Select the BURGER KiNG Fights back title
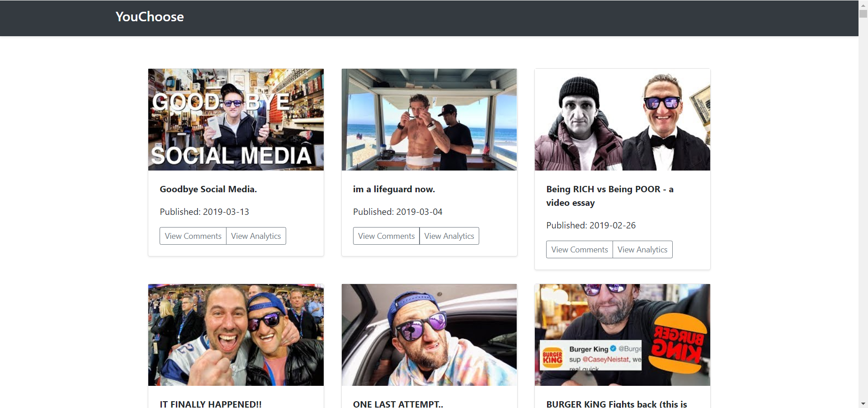This screenshot has width=868, height=408. [x=617, y=403]
